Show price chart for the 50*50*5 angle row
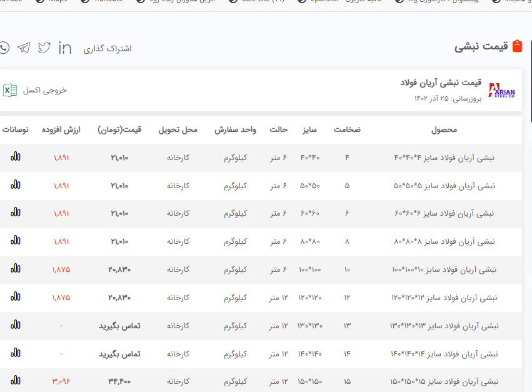The width and height of the screenshot is (532, 392). coord(16,185)
